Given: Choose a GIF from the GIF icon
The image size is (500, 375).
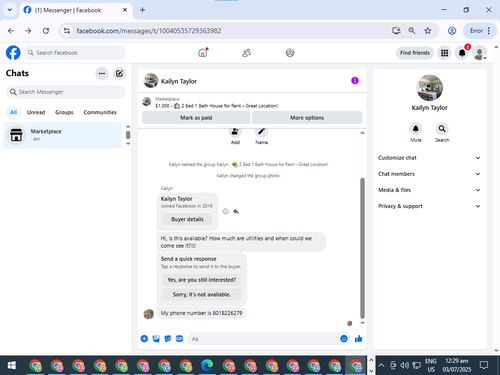Looking at the screenshot, I should pos(179,339).
